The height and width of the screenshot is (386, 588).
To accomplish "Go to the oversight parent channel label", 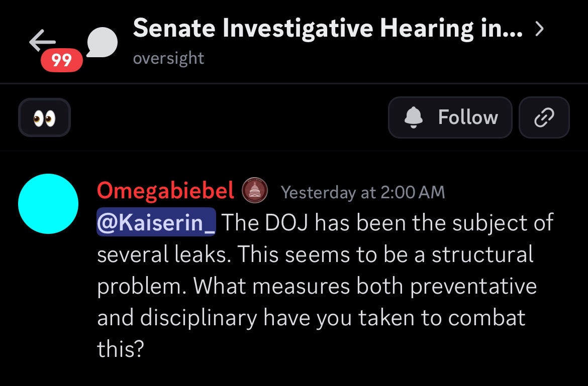I will click(x=168, y=58).
